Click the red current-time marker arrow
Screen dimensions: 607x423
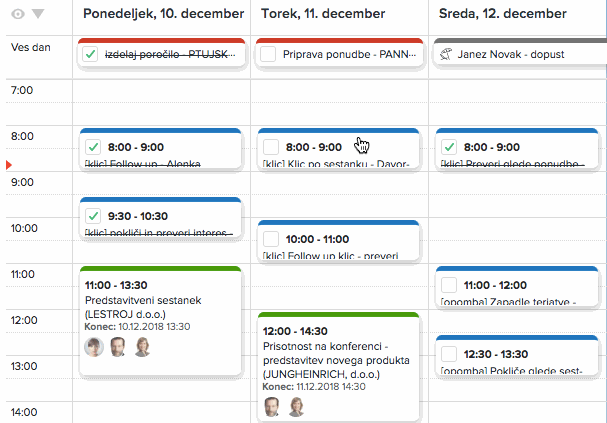tap(9, 163)
